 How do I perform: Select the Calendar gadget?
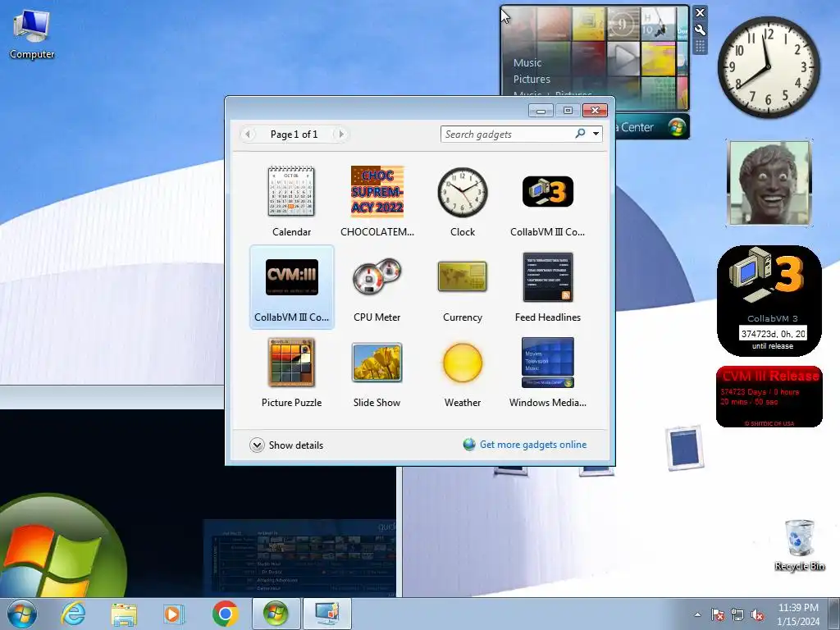click(x=291, y=202)
